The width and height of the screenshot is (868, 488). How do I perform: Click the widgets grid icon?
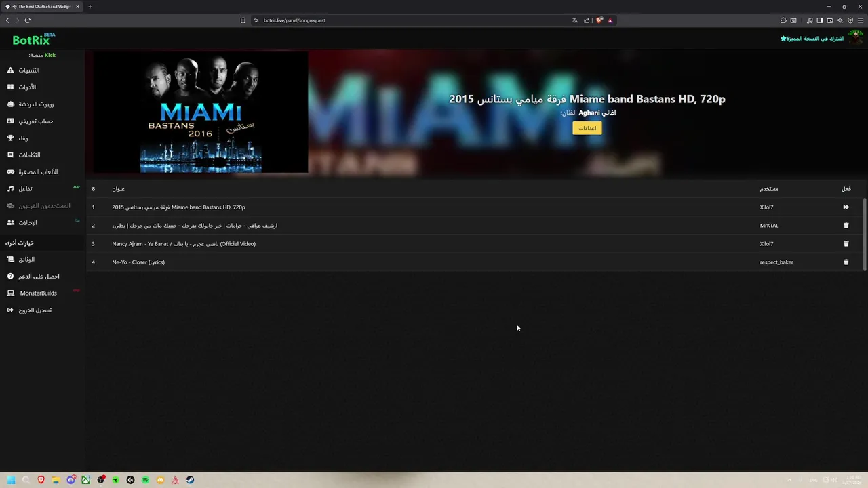pos(10,87)
